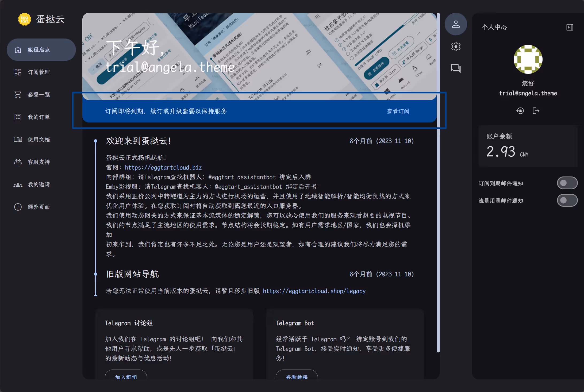Open 额外页面 sidebar item

(39, 207)
